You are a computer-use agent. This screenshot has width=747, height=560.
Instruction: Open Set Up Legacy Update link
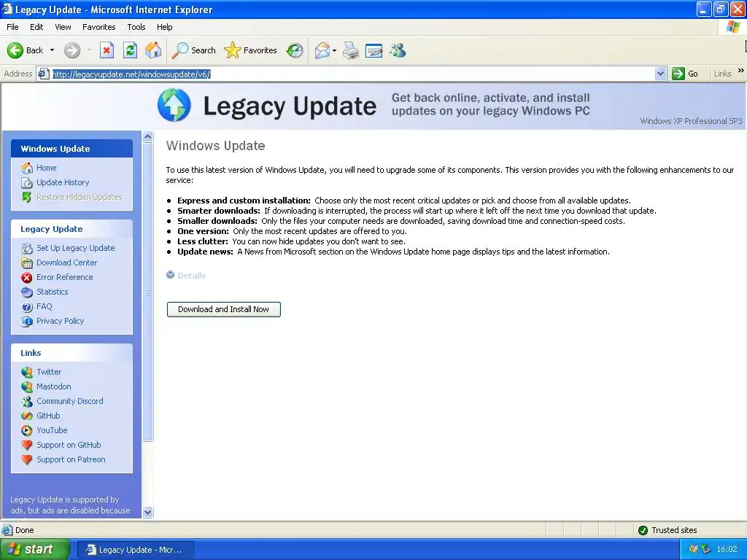point(76,248)
